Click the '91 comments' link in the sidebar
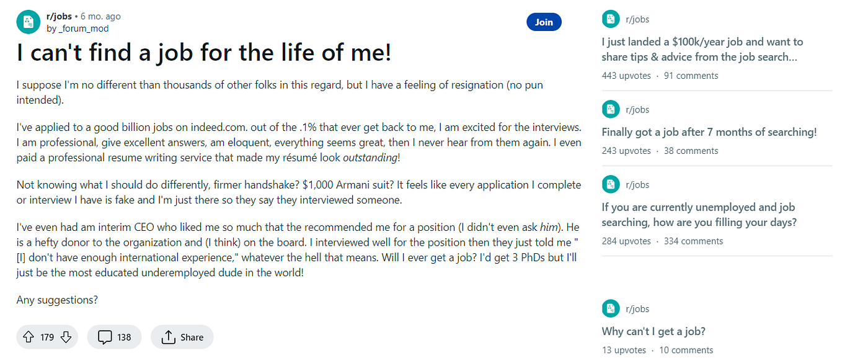The height and width of the screenshot is (363, 868). (x=691, y=75)
